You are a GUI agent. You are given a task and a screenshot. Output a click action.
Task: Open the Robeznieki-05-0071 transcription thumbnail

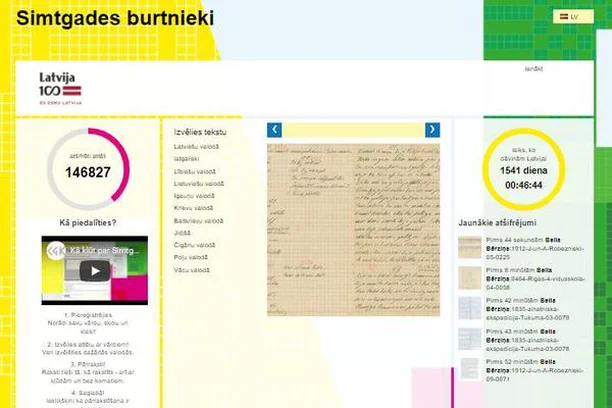(470, 369)
